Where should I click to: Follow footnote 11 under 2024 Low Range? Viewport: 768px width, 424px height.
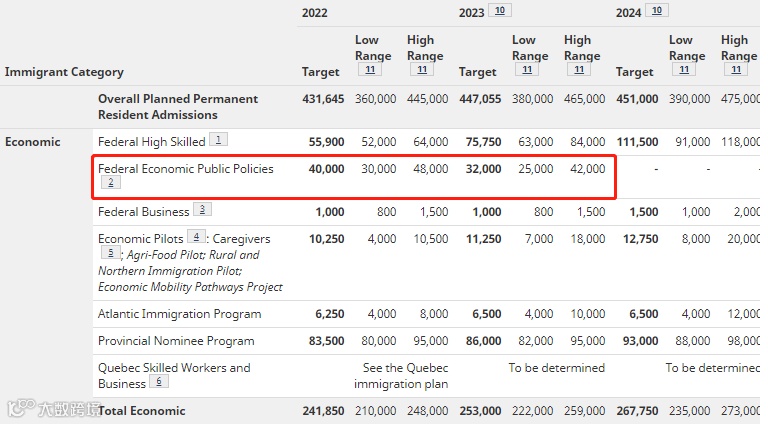pos(681,70)
